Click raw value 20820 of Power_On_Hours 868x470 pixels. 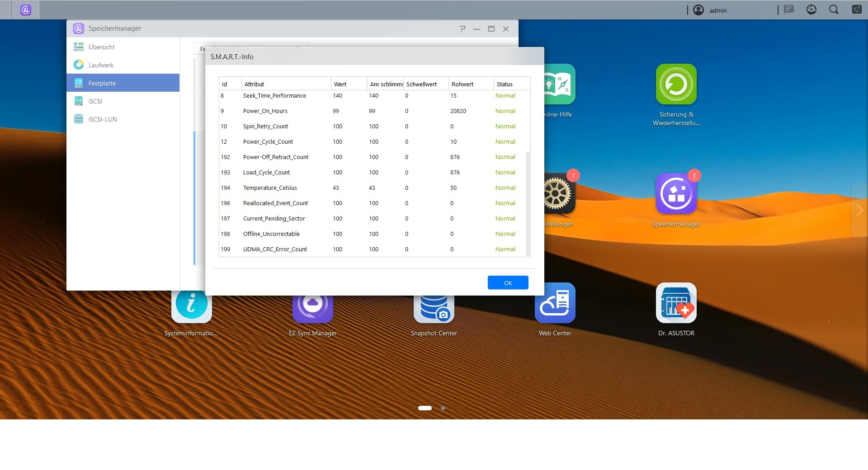458,111
